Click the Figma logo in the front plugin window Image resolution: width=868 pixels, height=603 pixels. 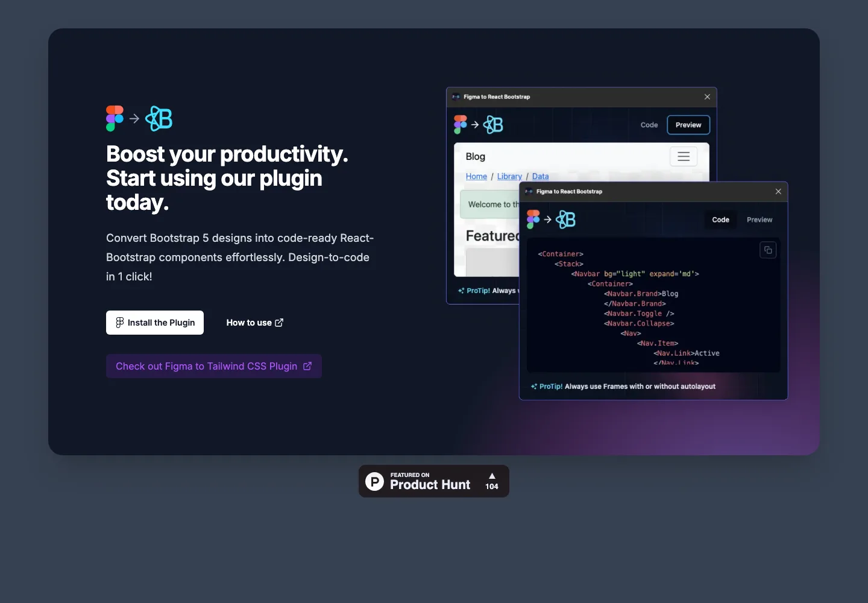coord(533,219)
